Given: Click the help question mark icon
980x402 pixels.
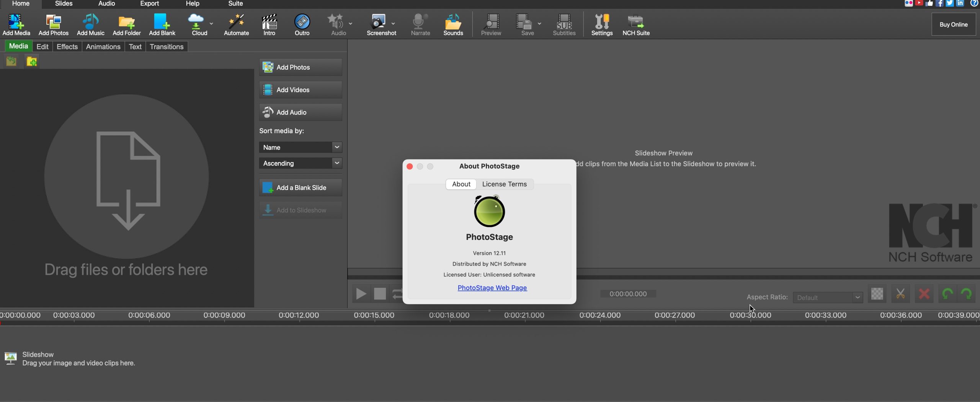Looking at the screenshot, I should pos(975,3).
